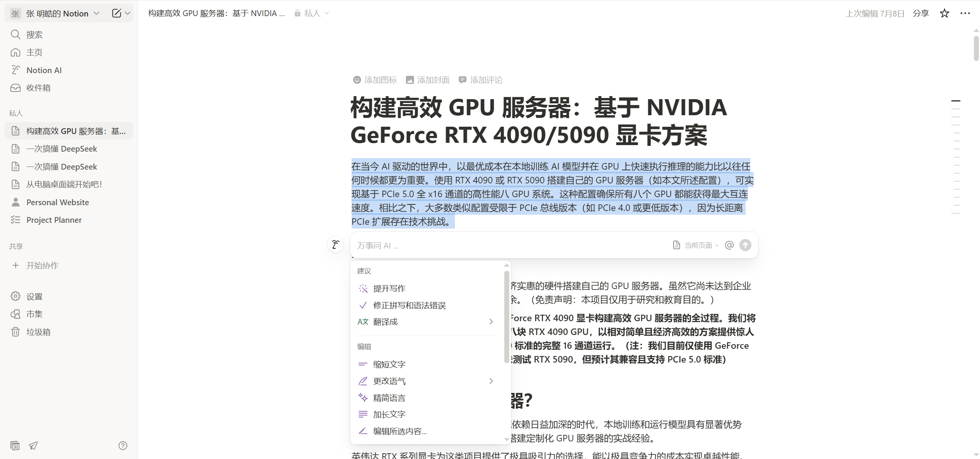Viewport: 980px width, 459px height.
Task: Open the calendar icon at sidebar bottom
Action: coord(15,446)
